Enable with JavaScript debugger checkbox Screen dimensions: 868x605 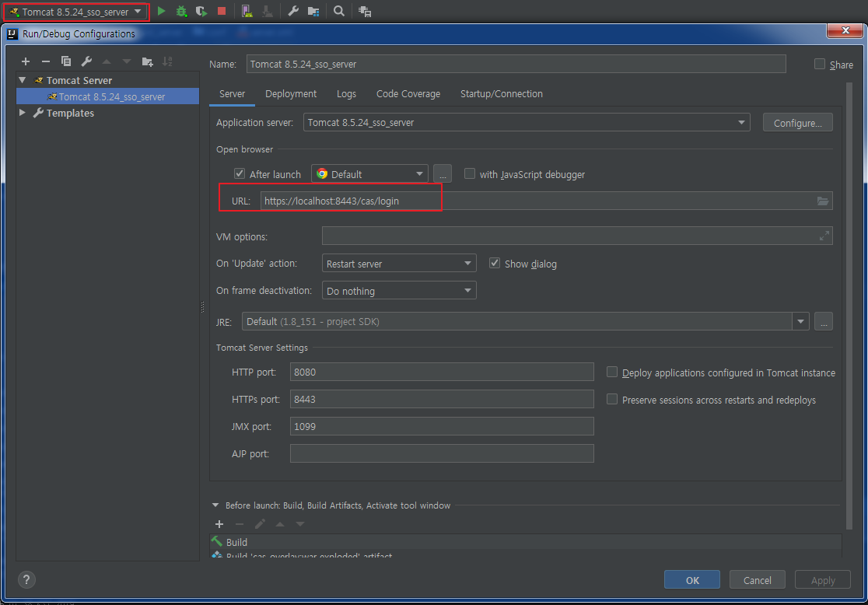point(470,174)
